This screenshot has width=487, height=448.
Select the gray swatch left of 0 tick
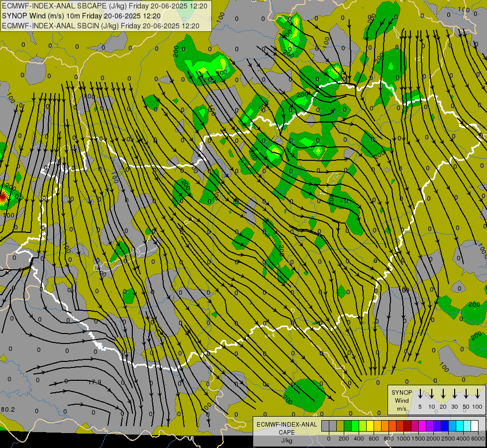[x=325, y=426]
